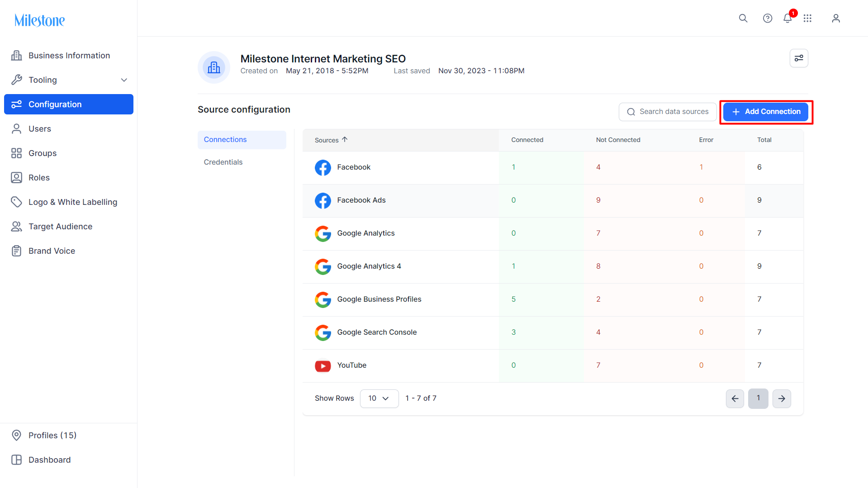Click the building avatar beside business name
The image size is (868, 488).
tap(214, 67)
